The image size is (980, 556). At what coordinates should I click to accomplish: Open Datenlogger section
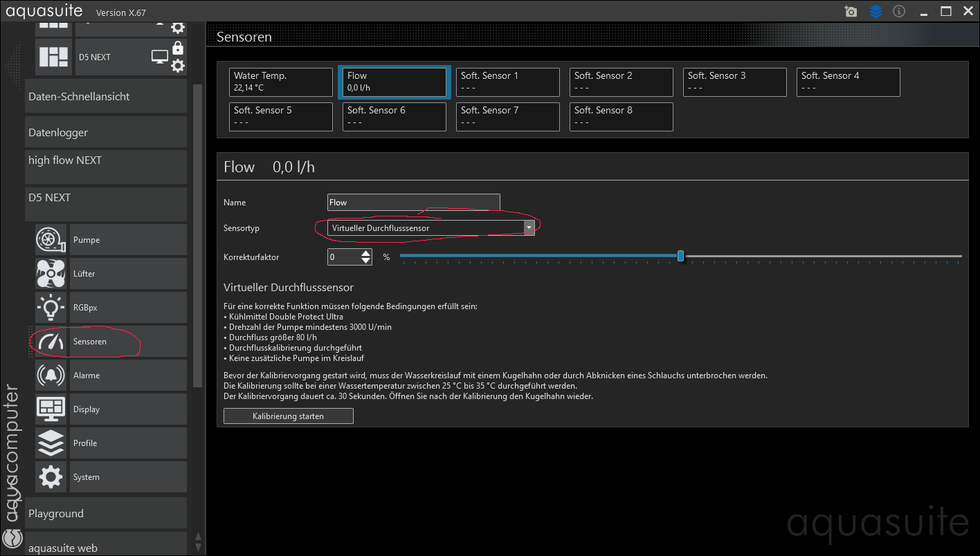click(106, 132)
